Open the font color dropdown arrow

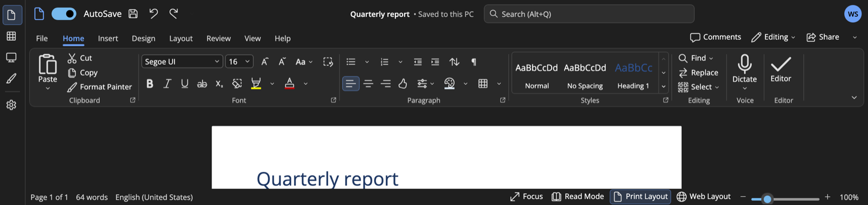point(305,84)
